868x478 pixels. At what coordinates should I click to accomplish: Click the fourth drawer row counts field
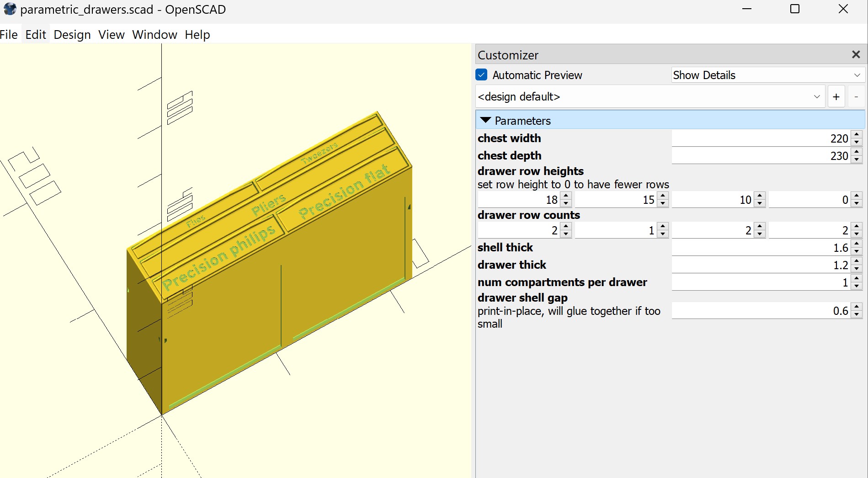pos(809,230)
